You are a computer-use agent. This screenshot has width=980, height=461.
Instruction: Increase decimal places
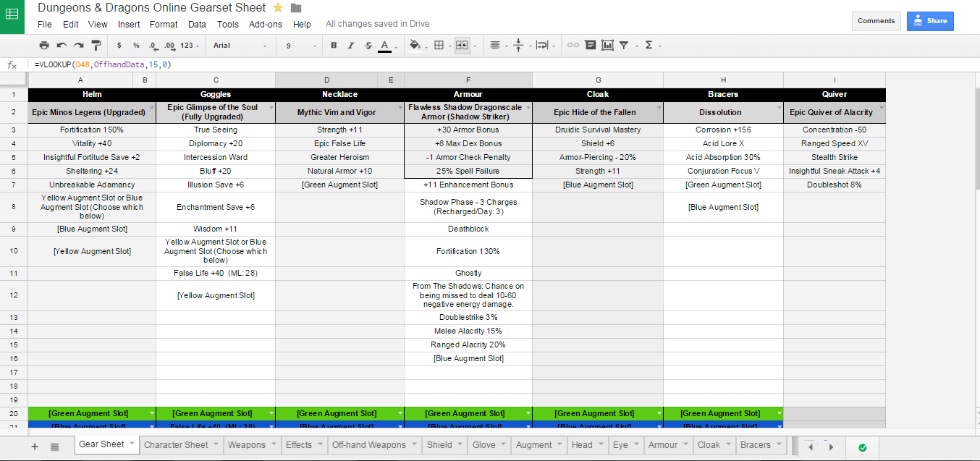(x=169, y=45)
